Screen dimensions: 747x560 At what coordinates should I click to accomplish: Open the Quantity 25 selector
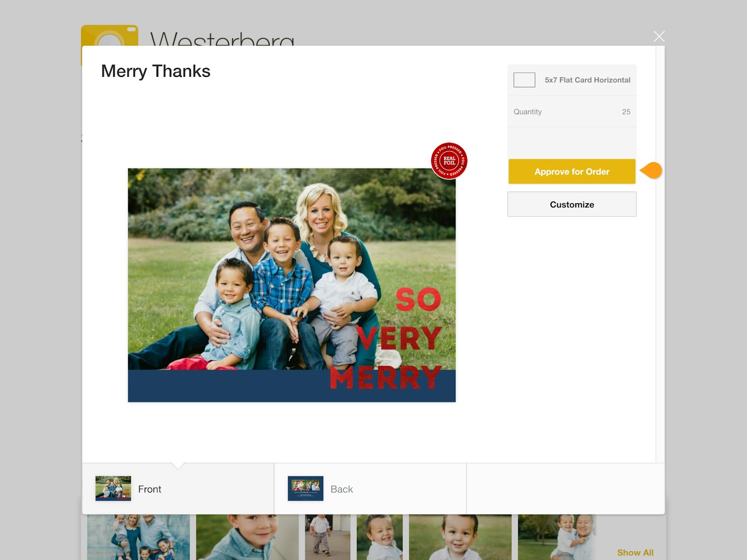(572, 111)
